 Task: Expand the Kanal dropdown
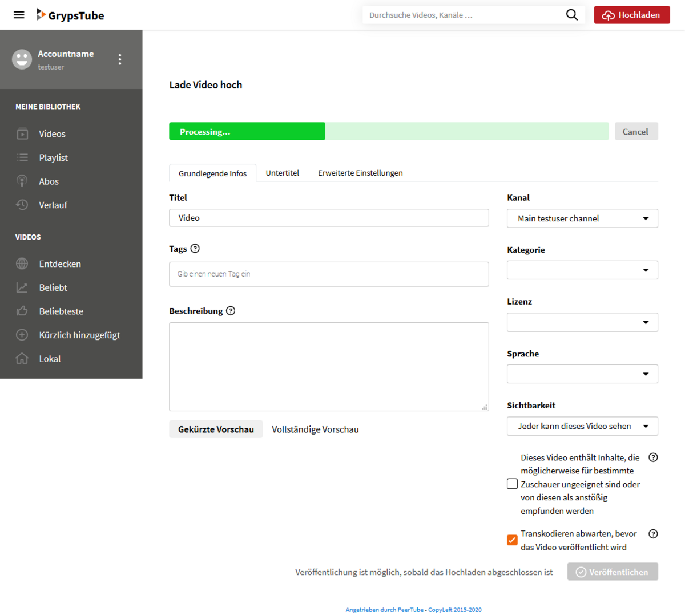pos(582,218)
